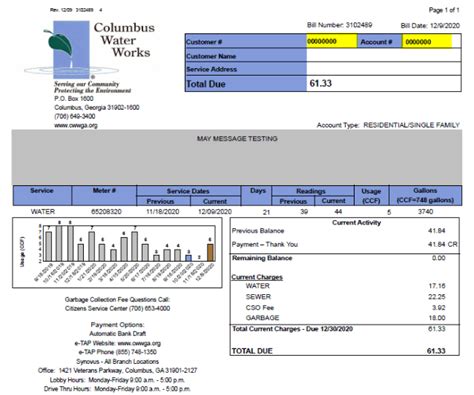Viewport: 474px width, 395px height.
Task: Click the previous reading 39
Action: [x=304, y=212]
